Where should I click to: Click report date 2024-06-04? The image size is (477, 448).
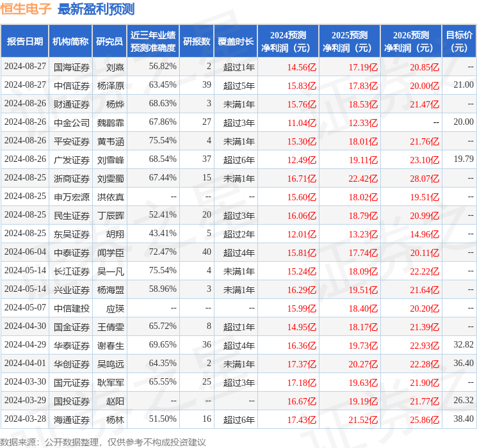(x=25, y=252)
